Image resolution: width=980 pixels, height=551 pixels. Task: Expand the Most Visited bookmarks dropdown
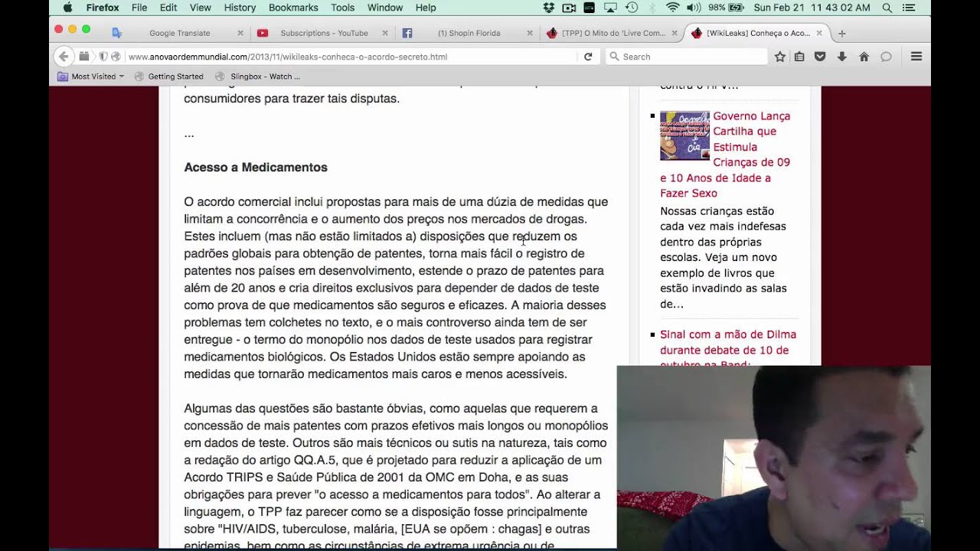pyautogui.click(x=90, y=77)
